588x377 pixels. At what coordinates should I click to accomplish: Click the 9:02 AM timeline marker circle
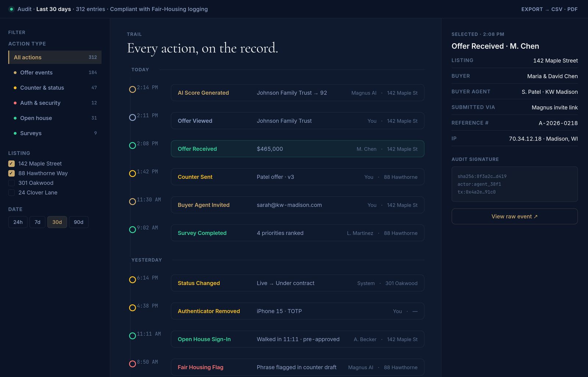coord(132,230)
